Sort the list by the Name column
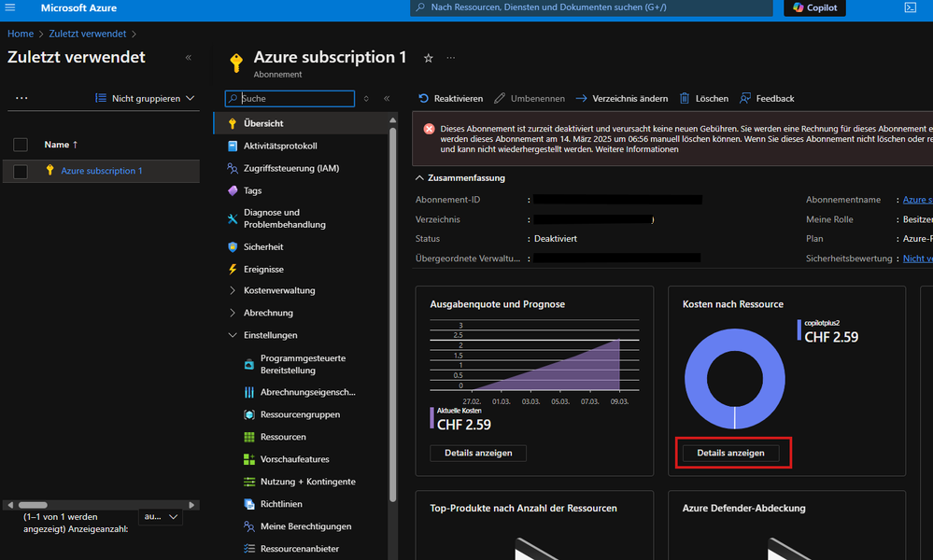The width and height of the screenshot is (933, 560). click(61, 145)
